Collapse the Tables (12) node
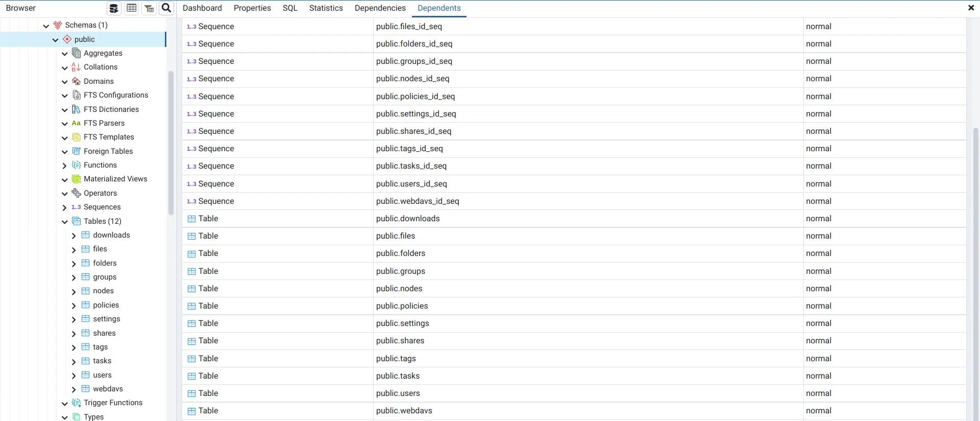 coord(64,222)
